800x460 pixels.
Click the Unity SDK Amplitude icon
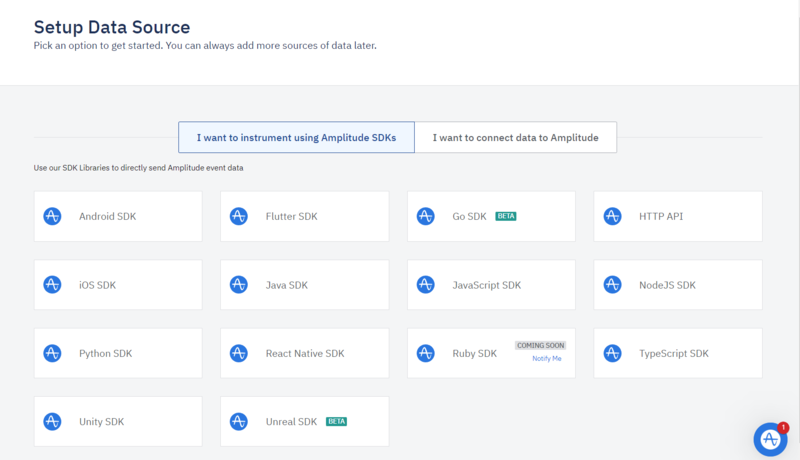click(x=53, y=422)
